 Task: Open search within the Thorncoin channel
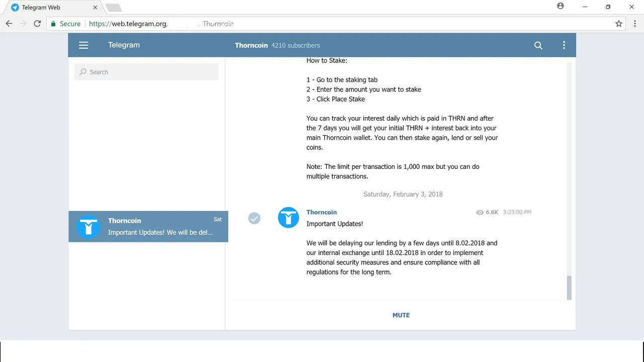[538, 45]
